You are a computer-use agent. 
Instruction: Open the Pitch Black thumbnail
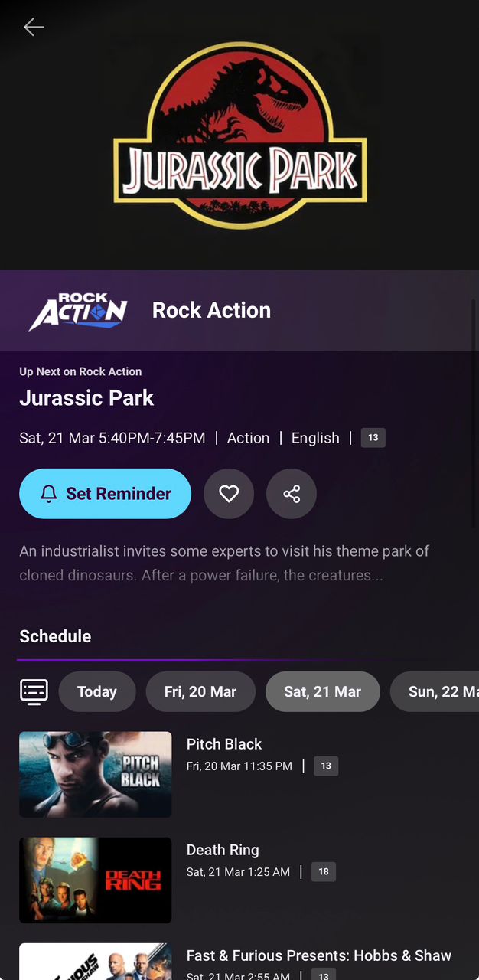point(96,774)
